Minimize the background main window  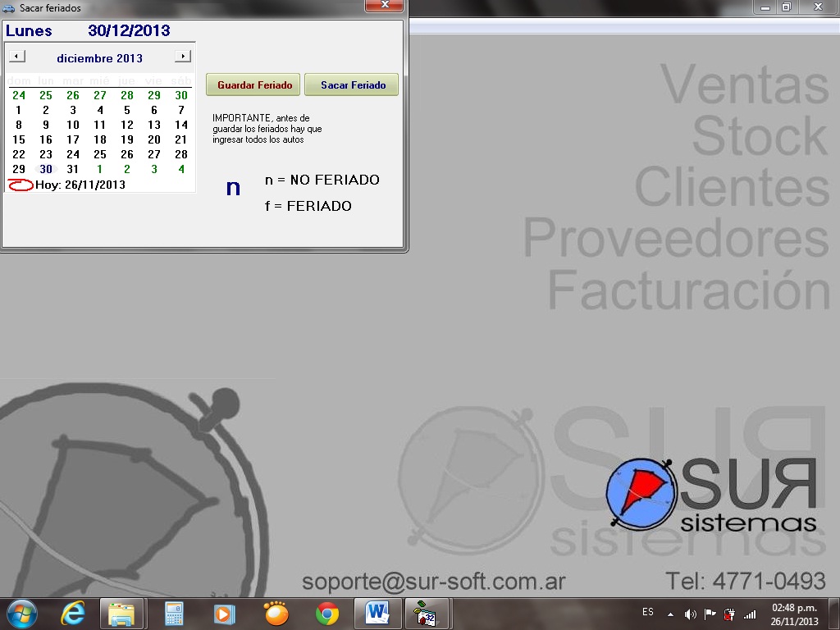tap(765, 7)
